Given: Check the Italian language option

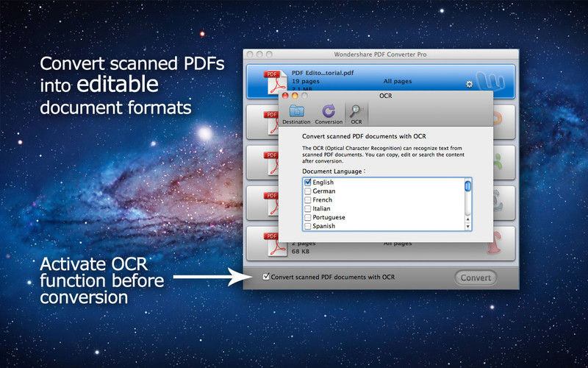Looking at the screenshot, I should pos(308,208).
